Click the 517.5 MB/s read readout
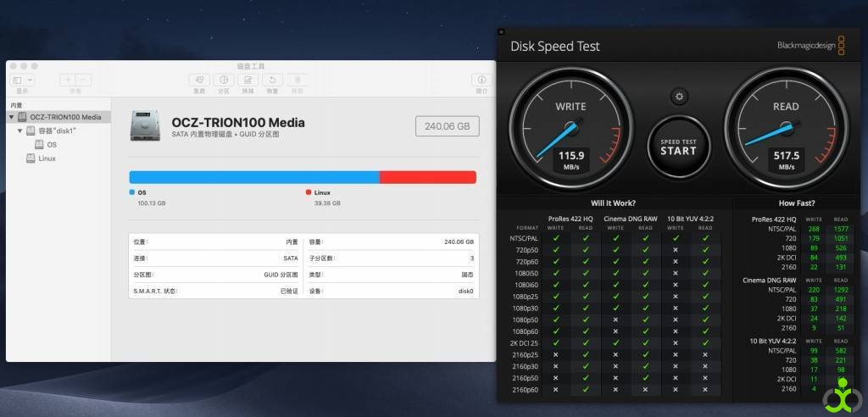 [x=786, y=160]
